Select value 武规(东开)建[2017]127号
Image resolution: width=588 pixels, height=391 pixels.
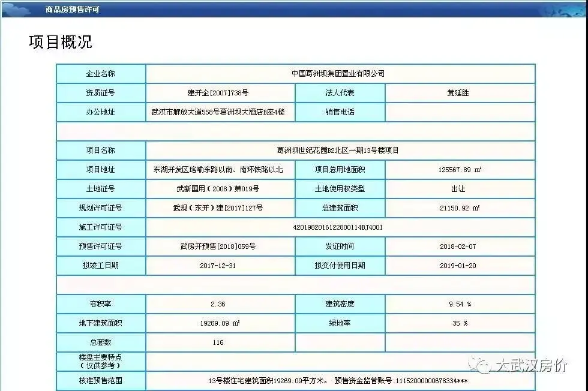point(218,207)
